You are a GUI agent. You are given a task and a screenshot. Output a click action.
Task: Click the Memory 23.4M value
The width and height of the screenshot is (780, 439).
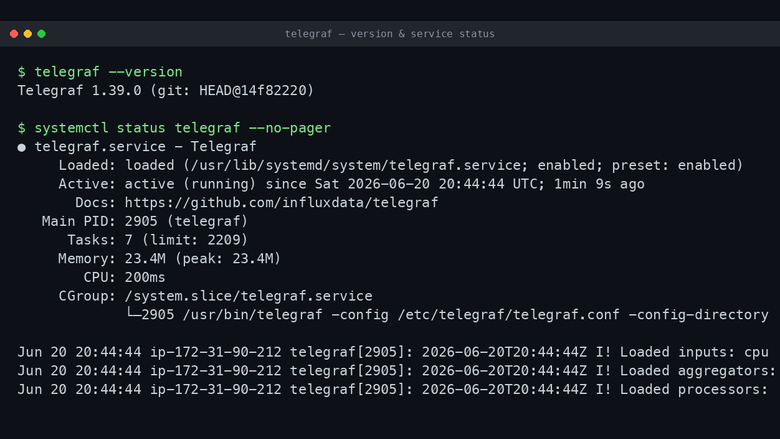coord(145,259)
